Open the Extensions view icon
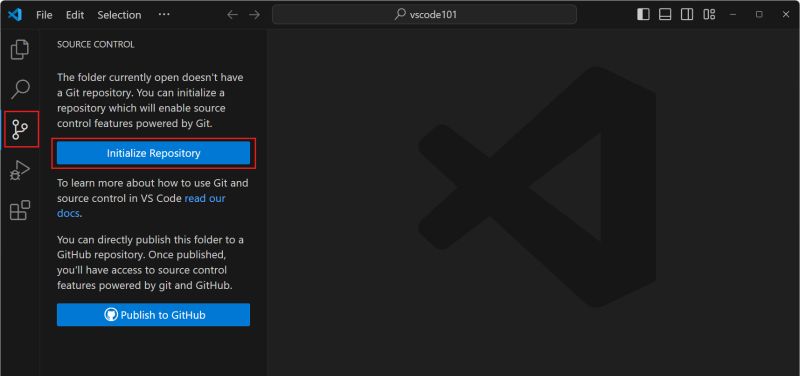Viewport: 800px width, 376px height. 20,210
